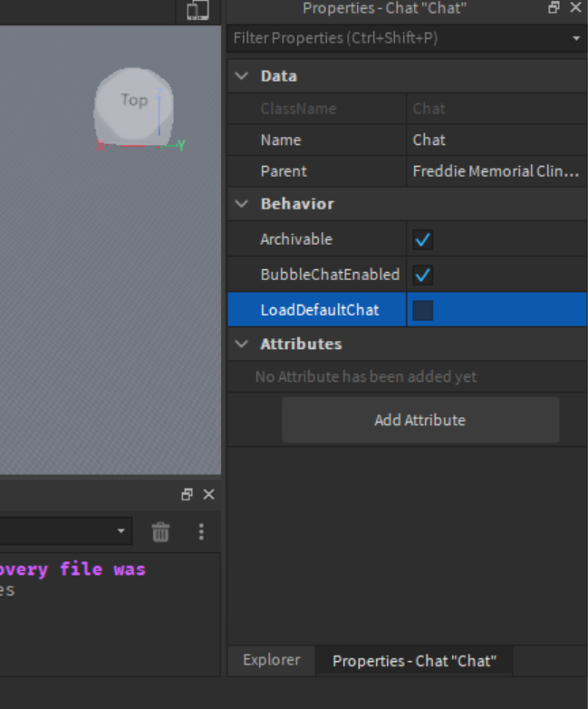Toggle the Archivable checkbox

422,239
